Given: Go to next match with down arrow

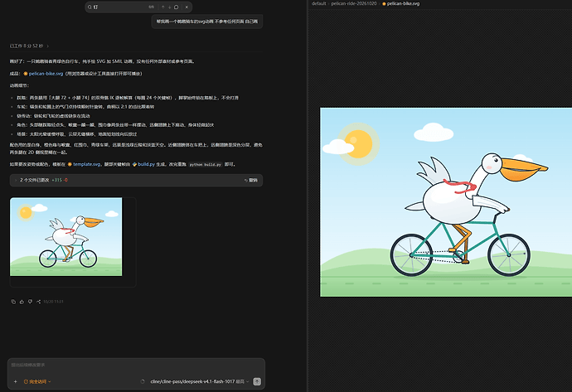Looking at the screenshot, I should click(x=170, y=7).
